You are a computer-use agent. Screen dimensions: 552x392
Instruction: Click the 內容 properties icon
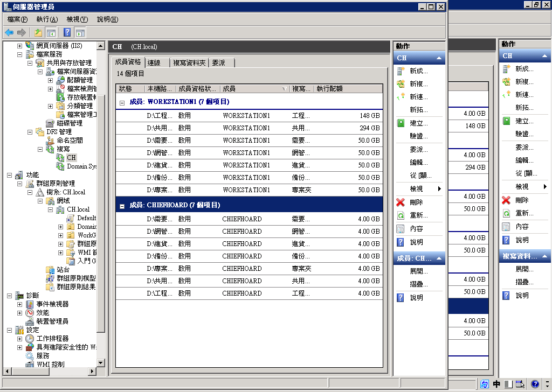point(401,229)
